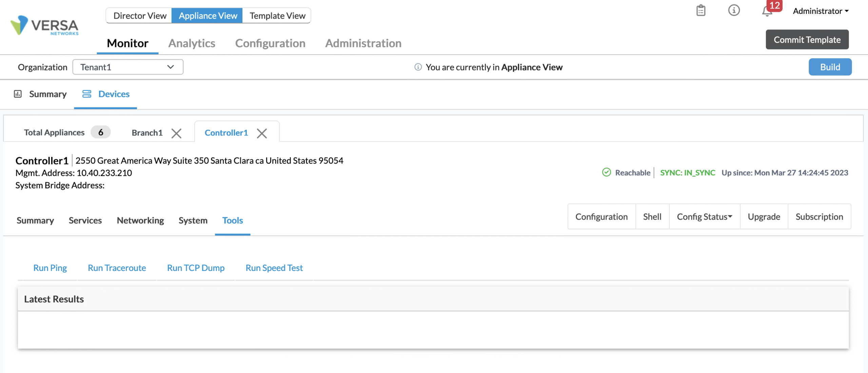The height and width of the screenshot is (373, 868).
Task: Switch to Director View
Action: (x=139, y=16)
